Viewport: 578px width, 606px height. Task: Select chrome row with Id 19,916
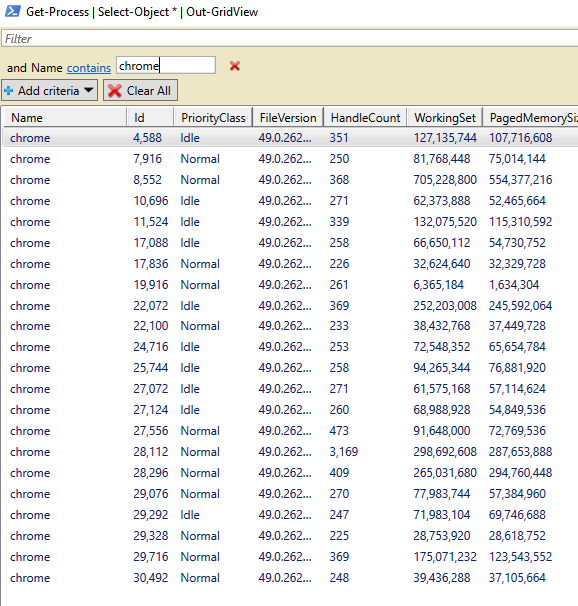tap(291, 285)
